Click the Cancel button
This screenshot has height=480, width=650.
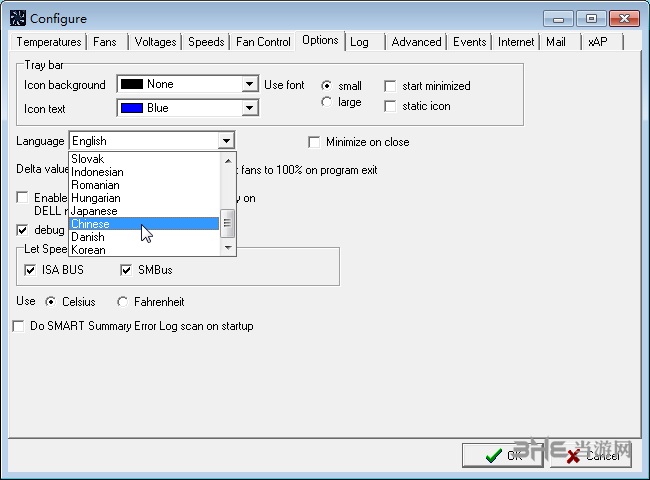(591, 456)
